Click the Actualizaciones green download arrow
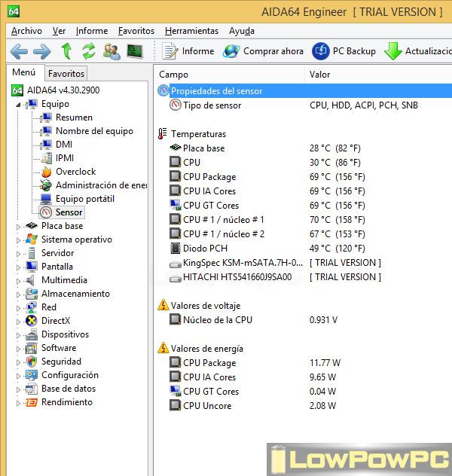 (392, 51)
